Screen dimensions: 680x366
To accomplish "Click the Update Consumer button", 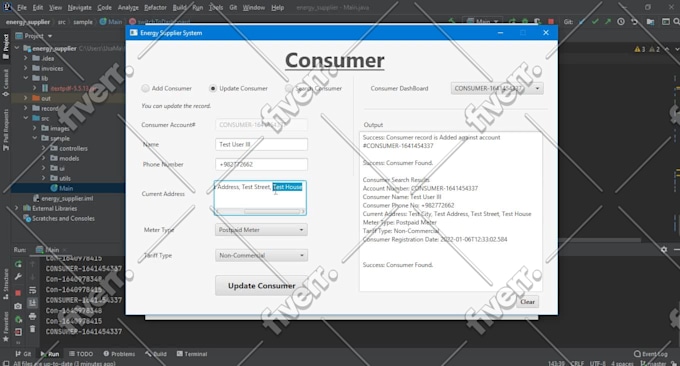I will (x=262, y=286).
